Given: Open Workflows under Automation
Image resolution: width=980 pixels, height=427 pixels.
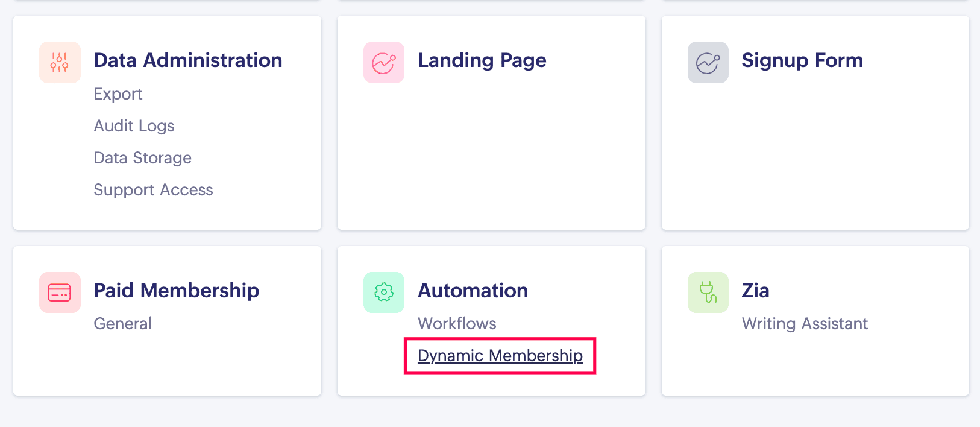Looking at the screenshot, I should tap(457, 324).
